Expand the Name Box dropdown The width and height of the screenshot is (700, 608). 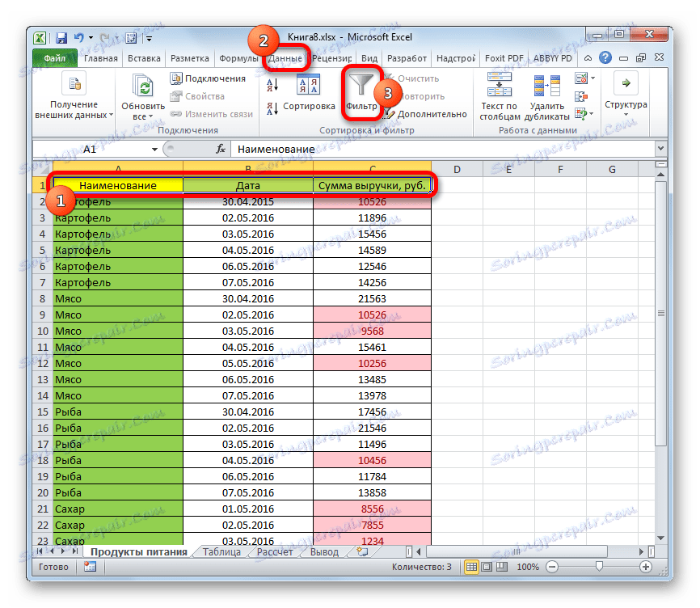[154, 149]
